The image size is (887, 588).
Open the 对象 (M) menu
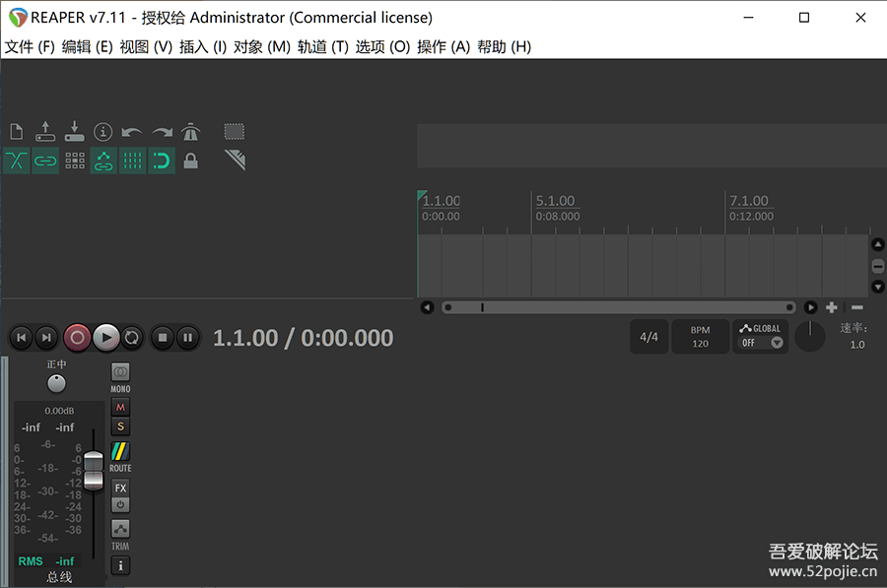[x=262, y=47]
